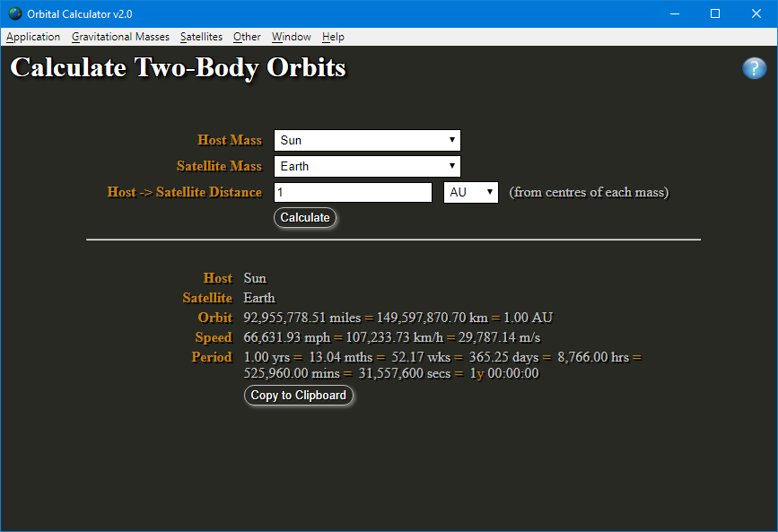Click the Copy to Clipboard button
Viewport: 778px width, 532px height.
pyautogui.click(x=298, y=395)
